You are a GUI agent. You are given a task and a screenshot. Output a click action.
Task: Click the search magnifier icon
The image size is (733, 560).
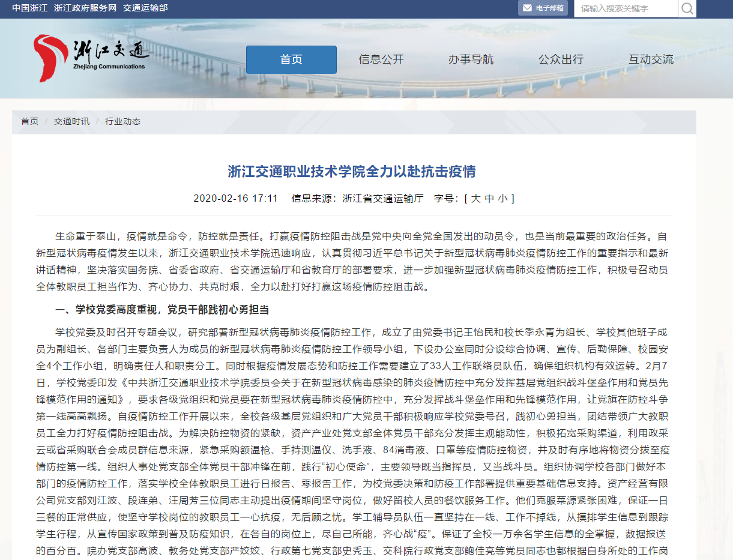click(687, 8)
